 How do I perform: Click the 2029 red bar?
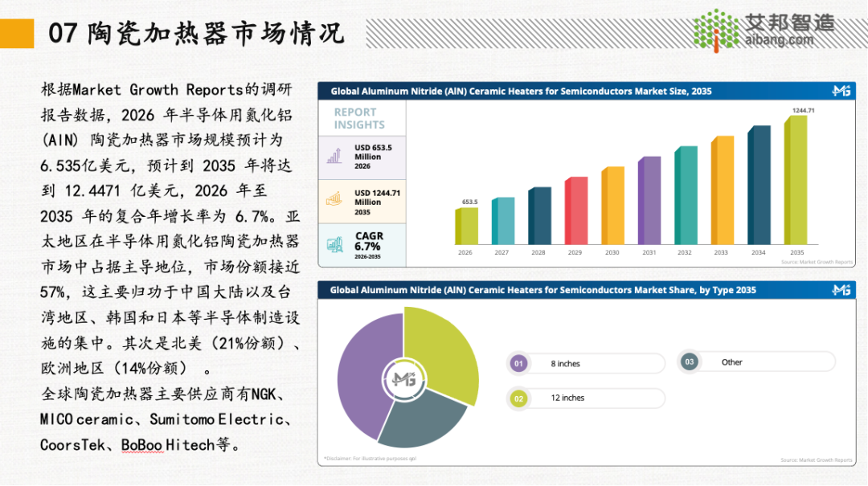click(576, 211)
